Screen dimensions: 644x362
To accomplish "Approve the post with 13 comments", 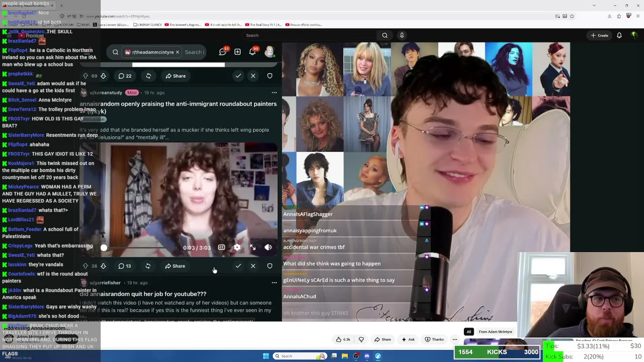I will pyautogui.click(x=238, y=266).
